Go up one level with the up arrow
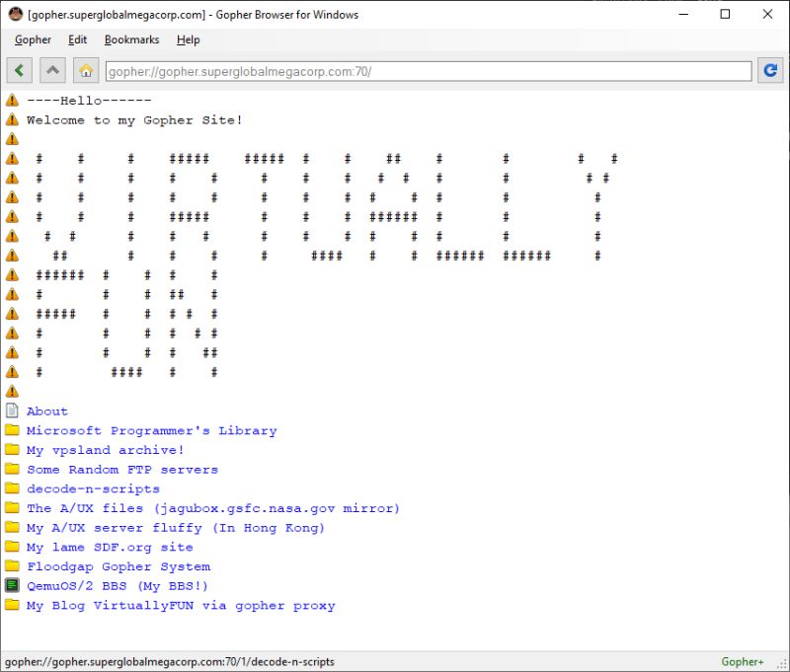Image resolution: width=790 pixels, height=672 pixels. [53, 70]
